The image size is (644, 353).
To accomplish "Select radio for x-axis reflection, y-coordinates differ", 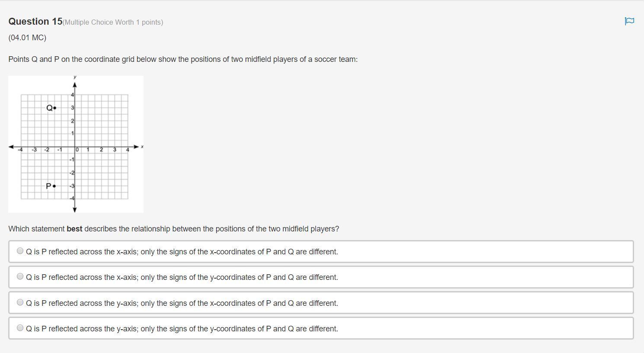I will (x=20, y=276).
